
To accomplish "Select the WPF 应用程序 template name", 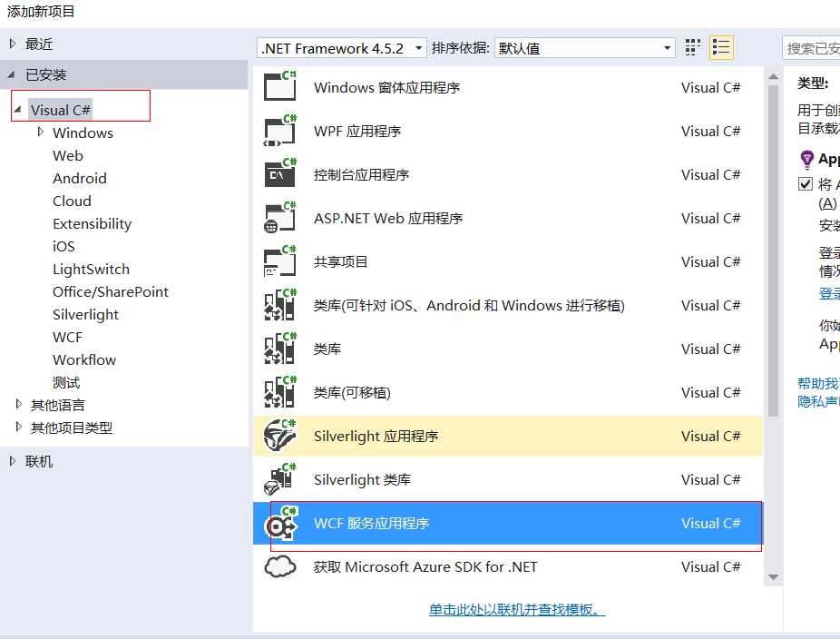I will coord(357,132).
